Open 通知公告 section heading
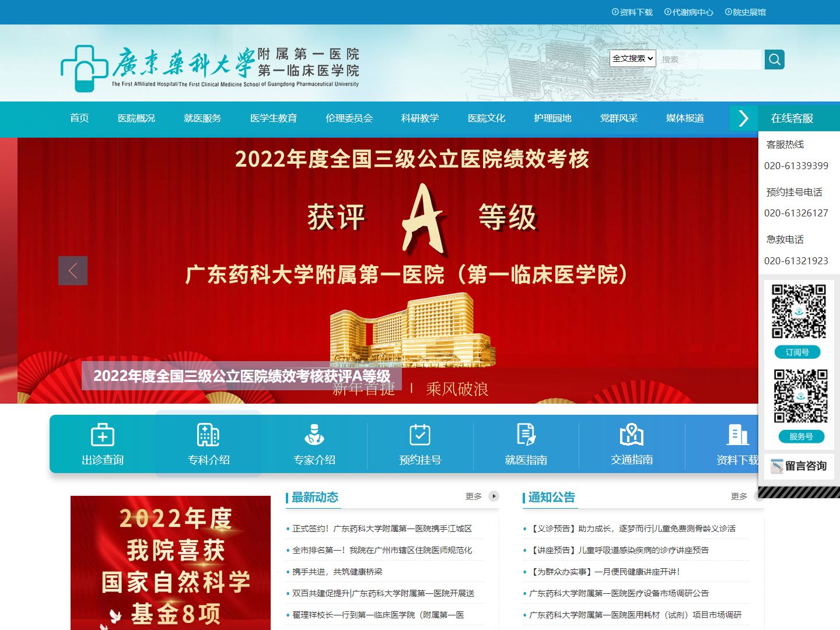 (x=551, y=497)
